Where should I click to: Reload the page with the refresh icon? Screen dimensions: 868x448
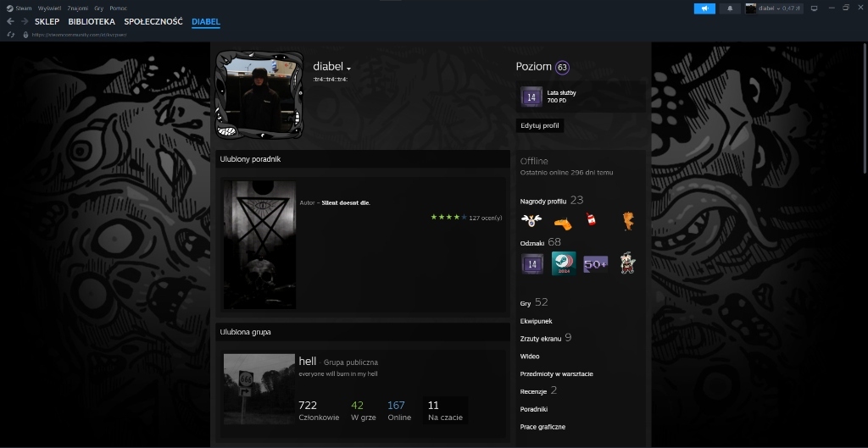tap(10, 35)
